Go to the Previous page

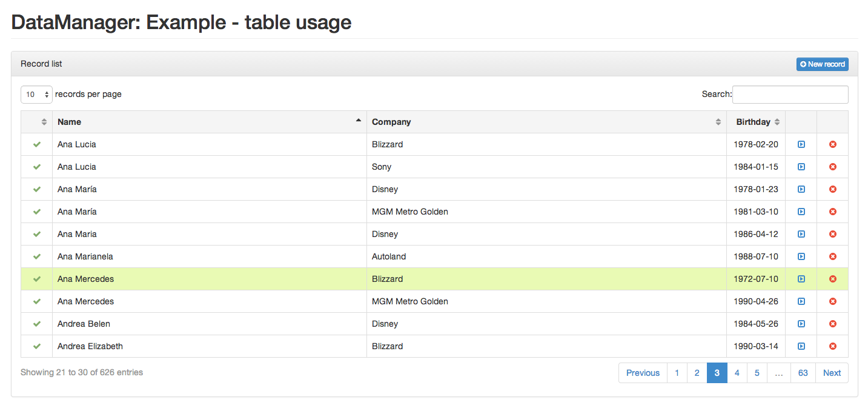pos(643,373)
